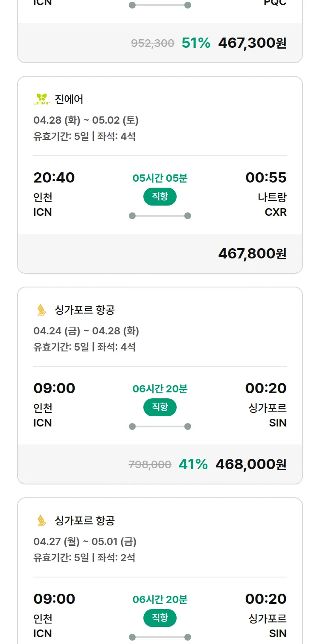Click the Singapore Airlines logo for the 04.24 flight
This screenshot has width=320, height=644.
(x=41, y=310)
